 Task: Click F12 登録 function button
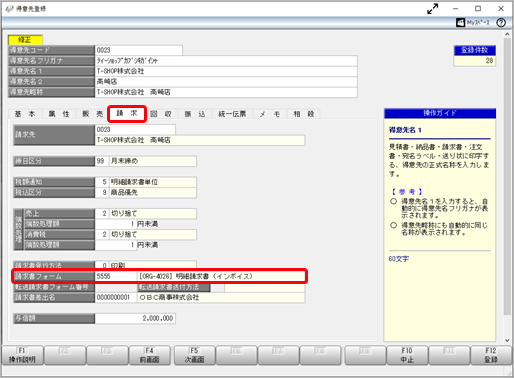[x=491, y=355]
